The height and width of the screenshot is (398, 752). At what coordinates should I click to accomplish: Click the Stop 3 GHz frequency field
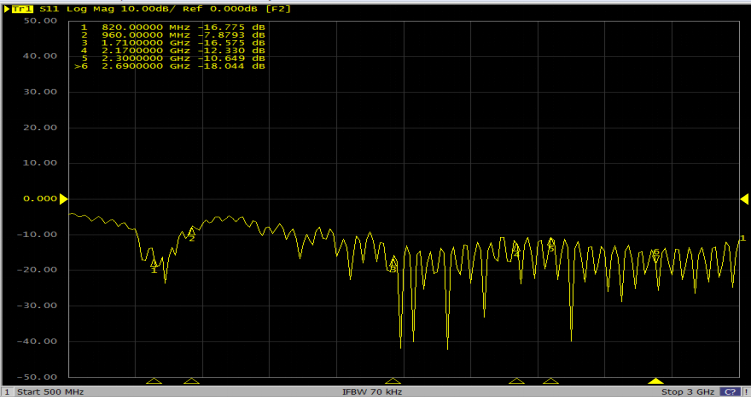click(x=688, y=392)
